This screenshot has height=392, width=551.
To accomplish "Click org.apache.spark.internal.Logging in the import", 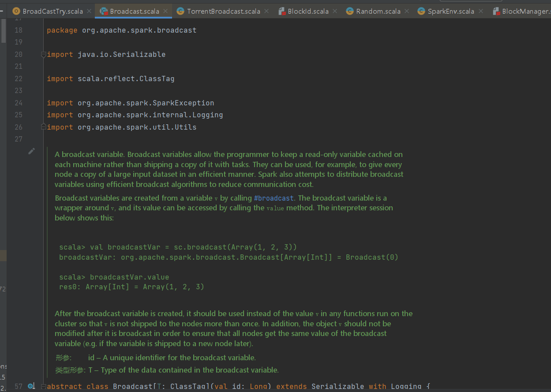I will [x=150, y=115].
